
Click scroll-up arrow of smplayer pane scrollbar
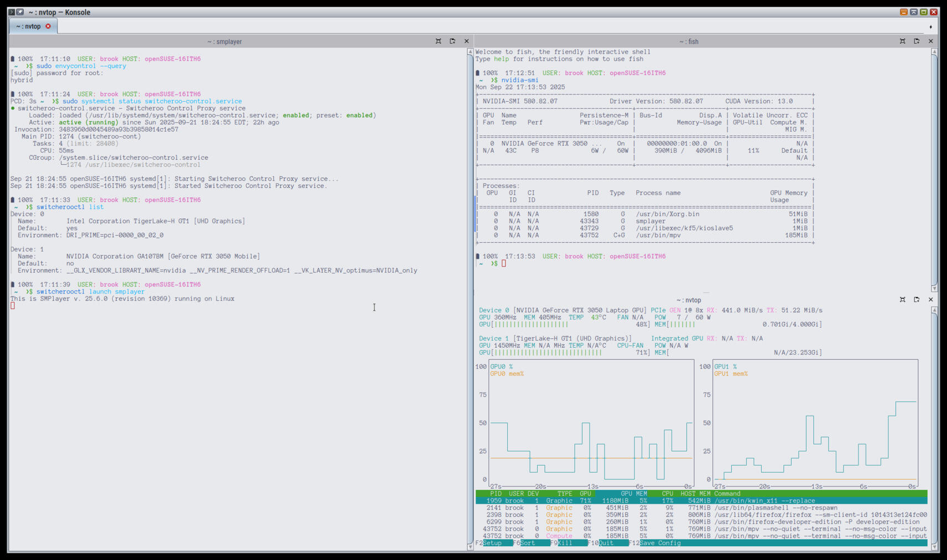[470, 52]
